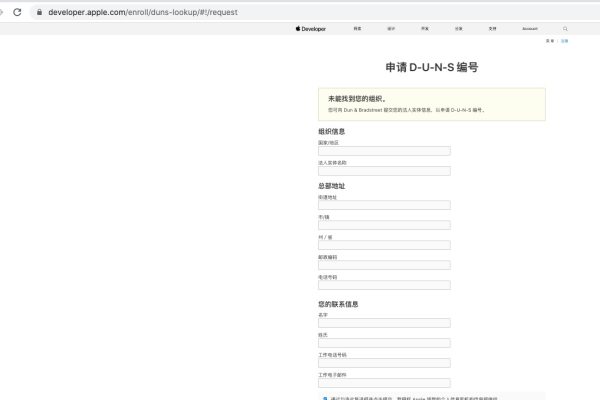Click the 申请 D-U-N-S 编号 page heading
The width and height of the screenshot is (600, 400).
(432, 67)
